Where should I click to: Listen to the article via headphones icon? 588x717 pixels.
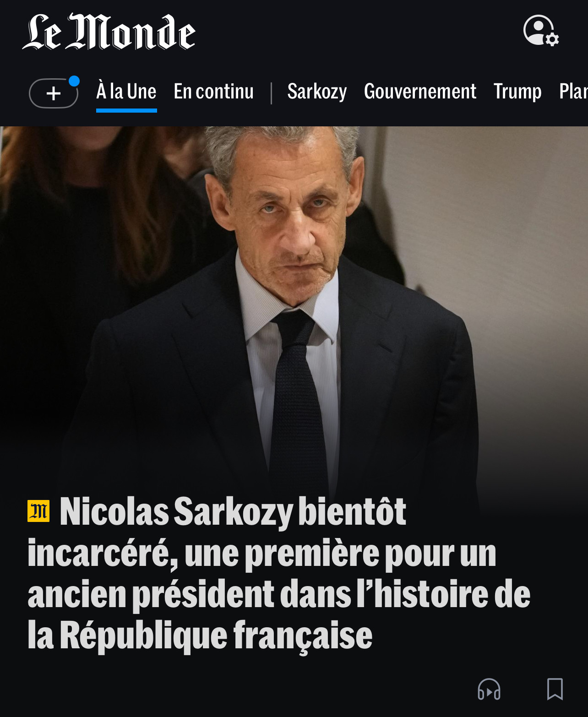489,689
